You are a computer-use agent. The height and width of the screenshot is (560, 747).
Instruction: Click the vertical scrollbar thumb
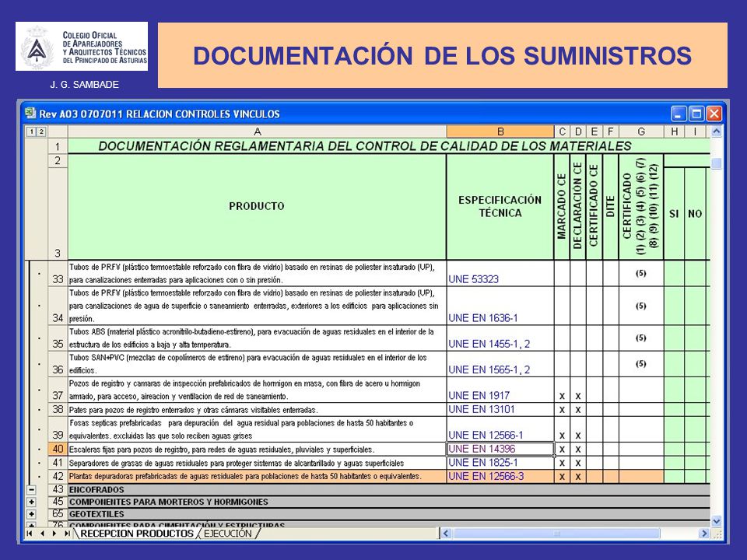(716, 164)
